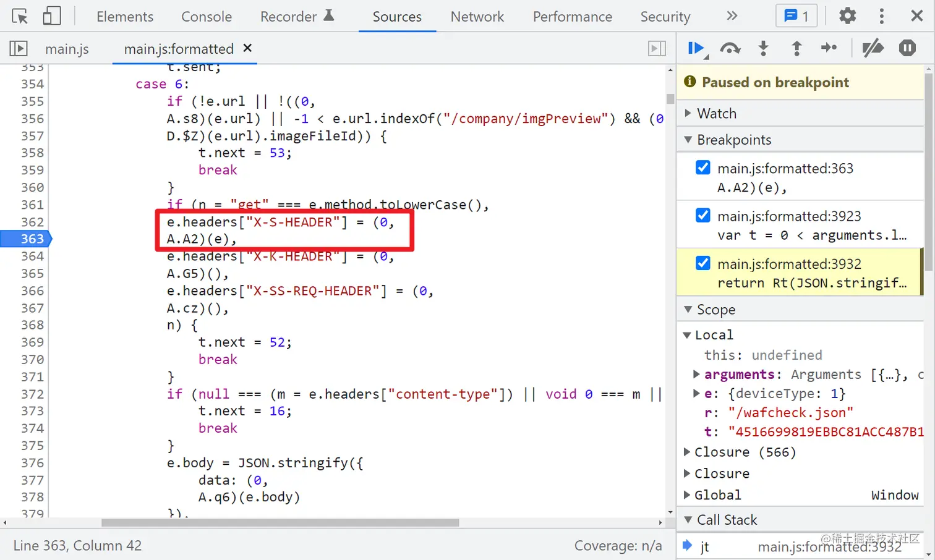This screenshot has height=560, width=935.
Task: Click the scroll-down arrow of code editor
Action: 670,512
